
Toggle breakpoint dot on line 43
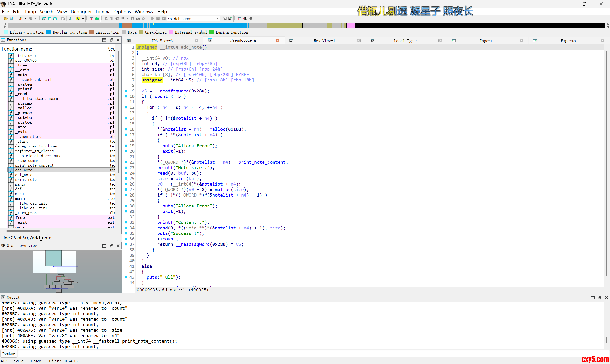tap(126, 277)
